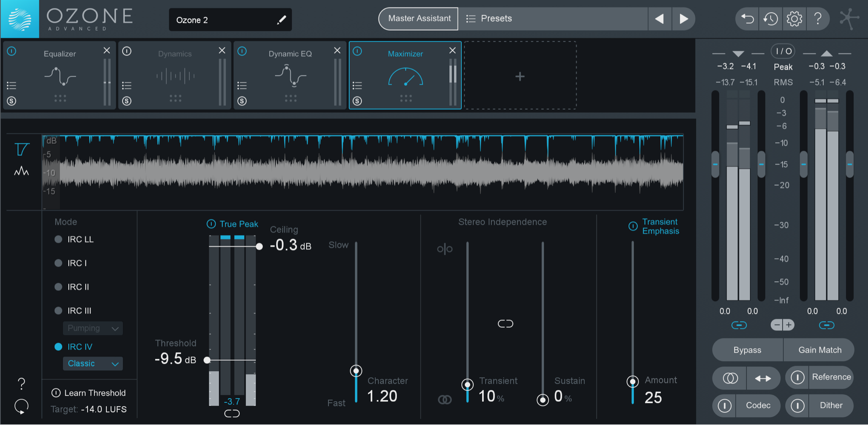Screen dimensions: 868x425
Task: Open the undo history clock icon
Action: pos(770,19)
